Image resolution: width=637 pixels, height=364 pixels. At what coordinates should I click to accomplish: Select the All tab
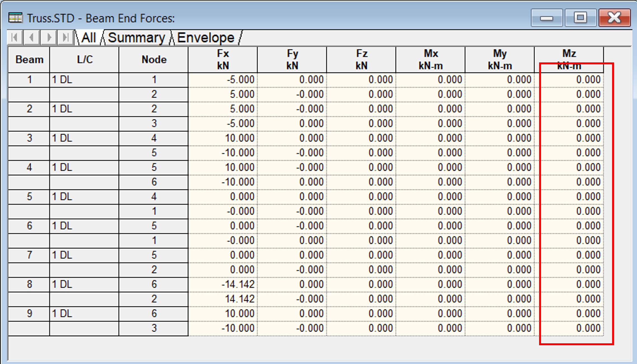89,38
